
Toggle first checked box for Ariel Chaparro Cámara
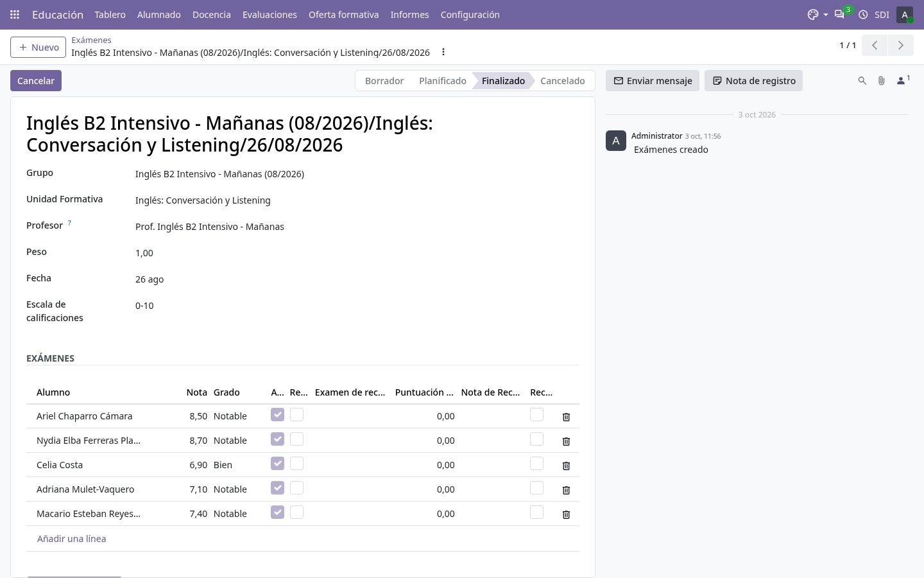(x=277, y=415)
